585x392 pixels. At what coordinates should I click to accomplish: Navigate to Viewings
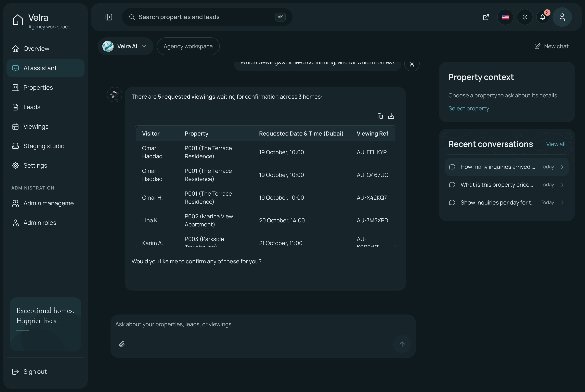tap(45, 126)
